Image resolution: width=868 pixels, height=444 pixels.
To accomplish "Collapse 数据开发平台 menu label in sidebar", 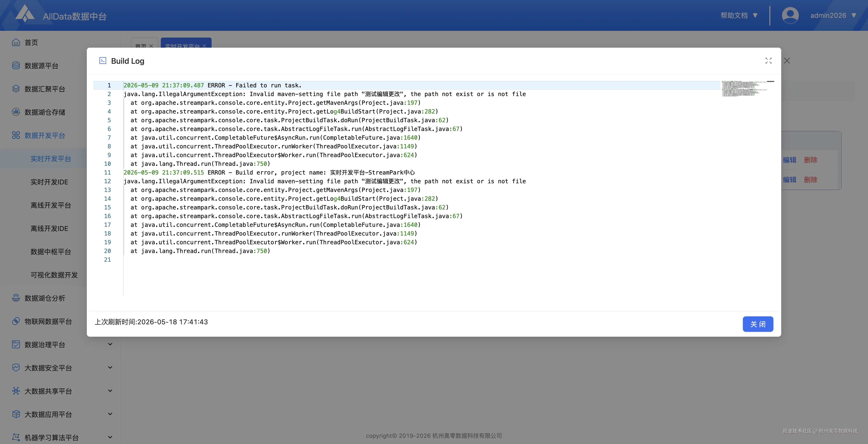I will [x=45, y=135].
